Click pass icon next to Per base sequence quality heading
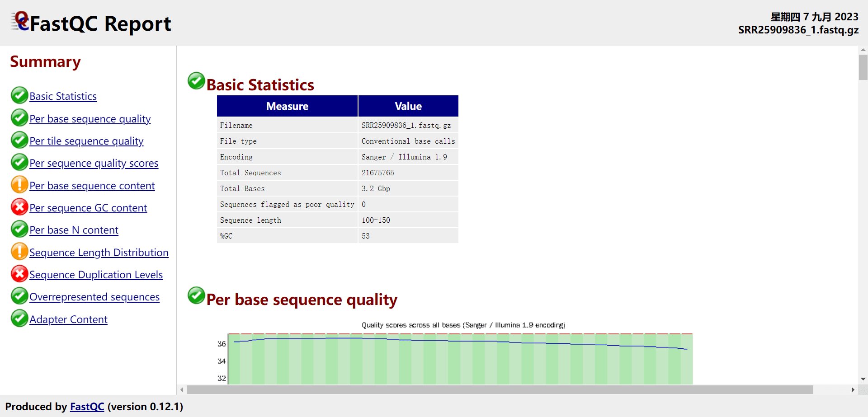The height and width of the screenshot is (417, 868). coord(196,295)
